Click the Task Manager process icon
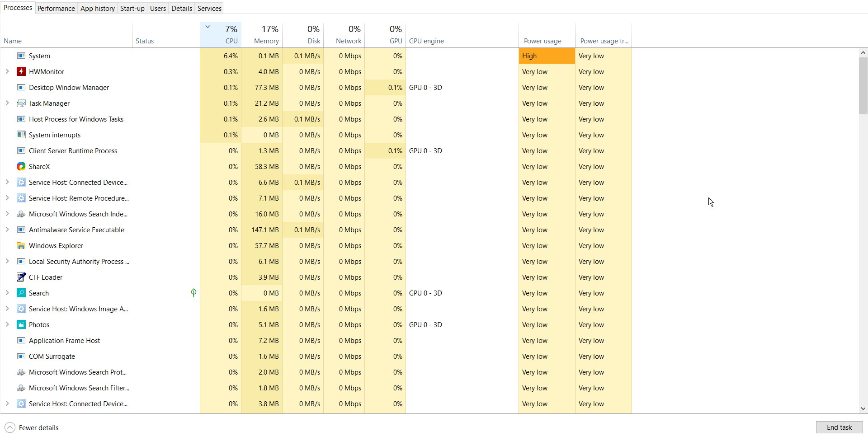 pos(21,103)
